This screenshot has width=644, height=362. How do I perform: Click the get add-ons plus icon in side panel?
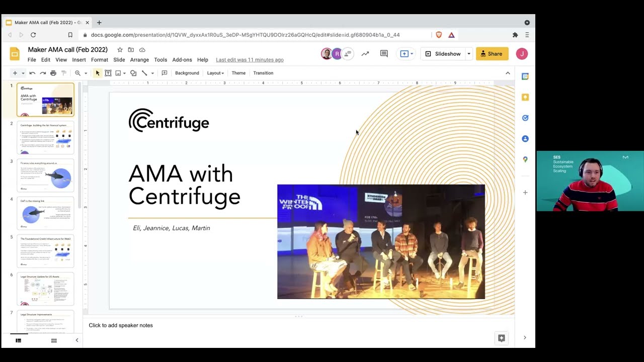click(x=525, y=193)
